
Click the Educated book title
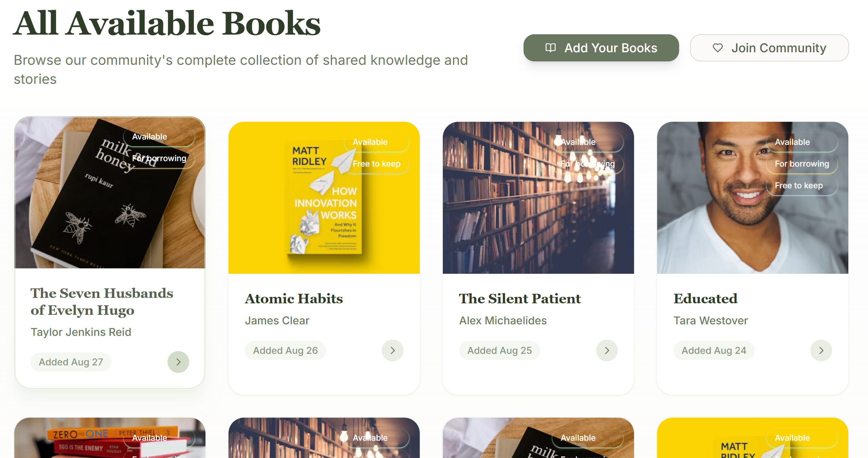(705, 299)
